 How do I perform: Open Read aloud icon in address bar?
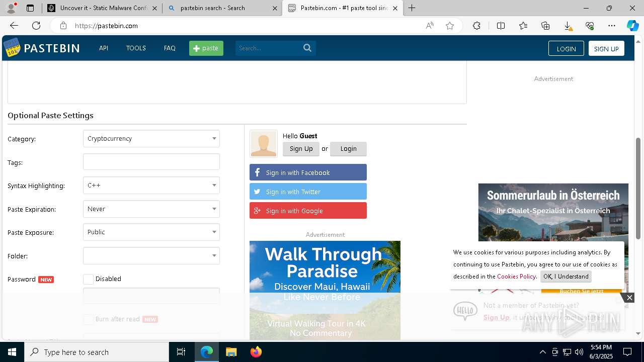tap(430, 26)
